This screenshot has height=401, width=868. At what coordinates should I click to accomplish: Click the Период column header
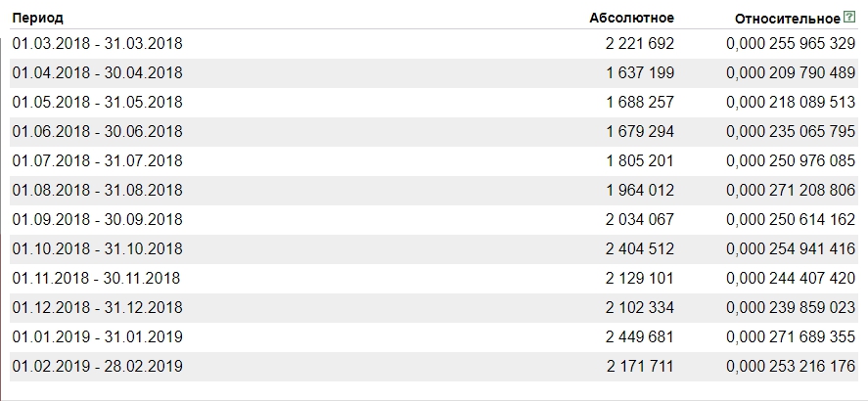(37, 18)
